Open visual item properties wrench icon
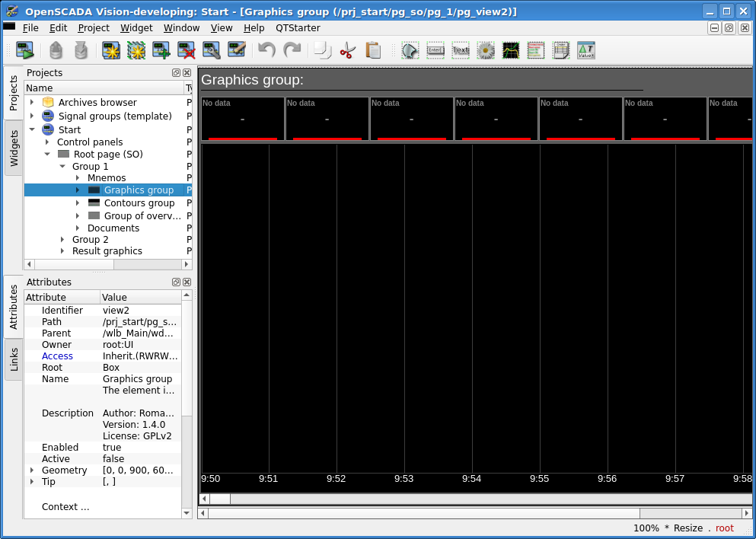Screen dimensions: 756x539 (212, 51)
